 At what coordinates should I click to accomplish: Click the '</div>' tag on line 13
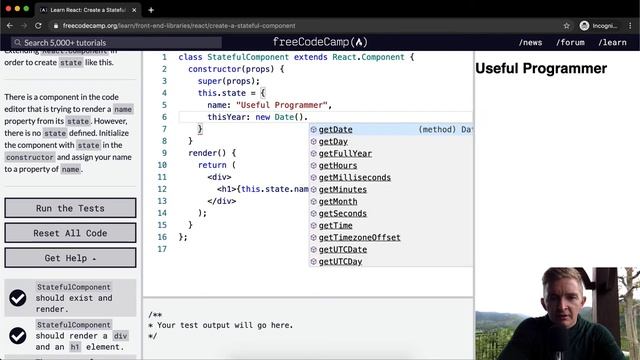pyautogui.click(x=222, y=201)
